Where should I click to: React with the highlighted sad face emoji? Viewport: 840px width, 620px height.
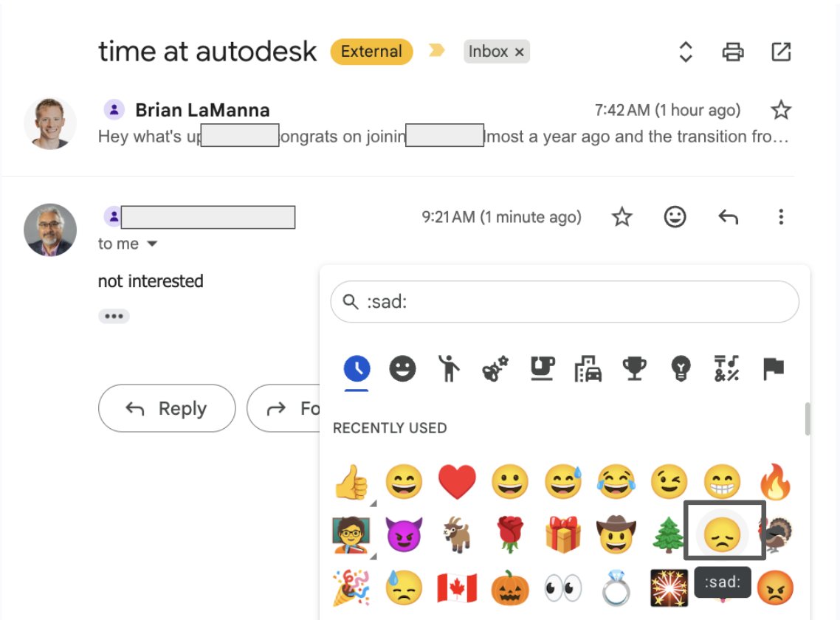(722, 534)
